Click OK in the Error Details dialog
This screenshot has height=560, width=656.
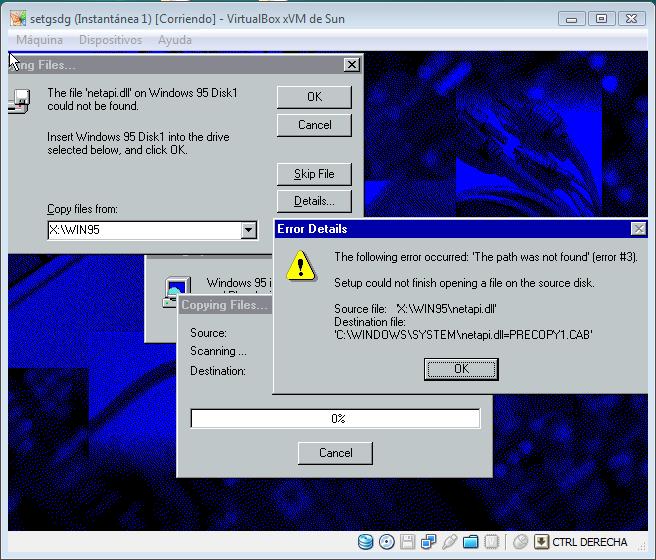click(461, 369)
